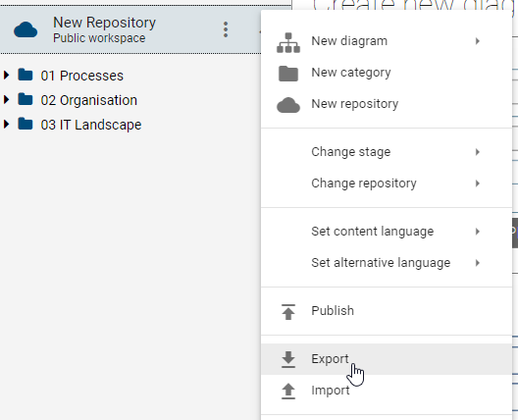Select Change stage menu entry
The height and width of the screenshot is (420, 518).
click(387, 152)
